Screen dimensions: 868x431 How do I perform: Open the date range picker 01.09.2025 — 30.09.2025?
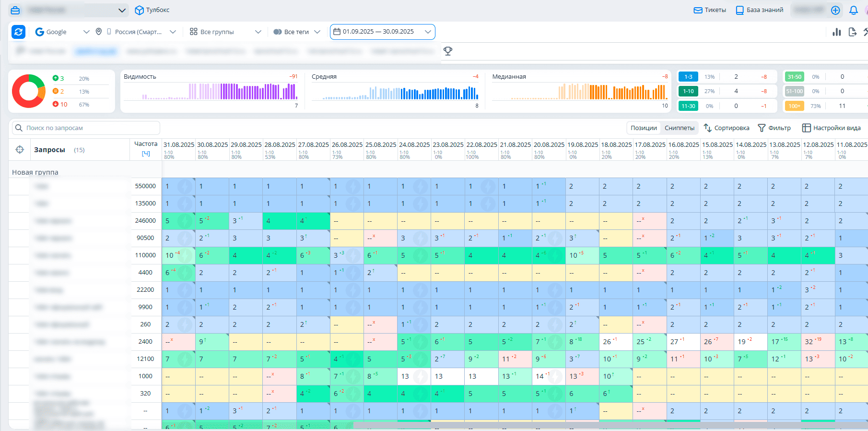382,32
